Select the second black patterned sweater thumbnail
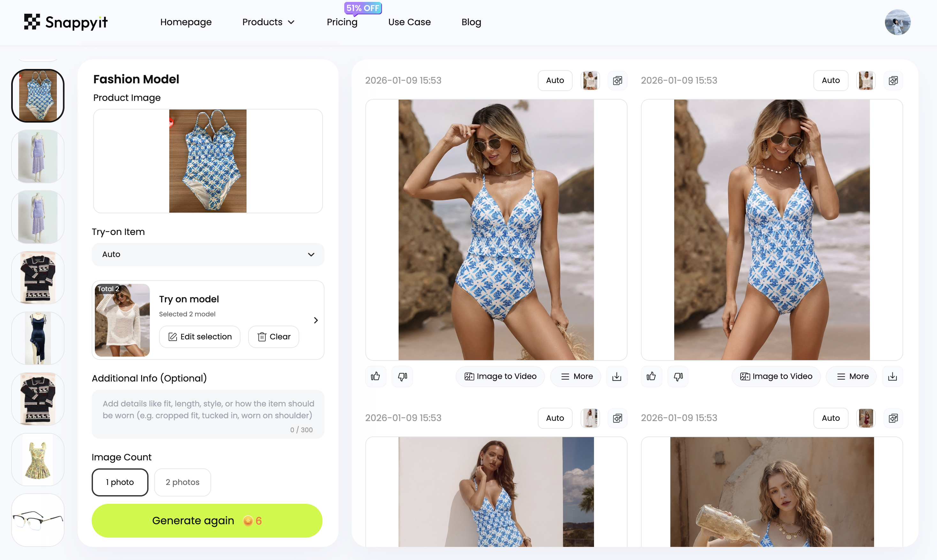Image resolution: width=937 pixels, height=560 pixels. tap(38, 399)
